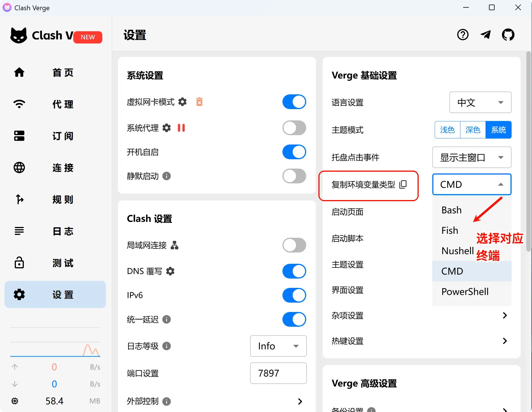Open the 日志等级 Info dropdown

tap(278, 346)
